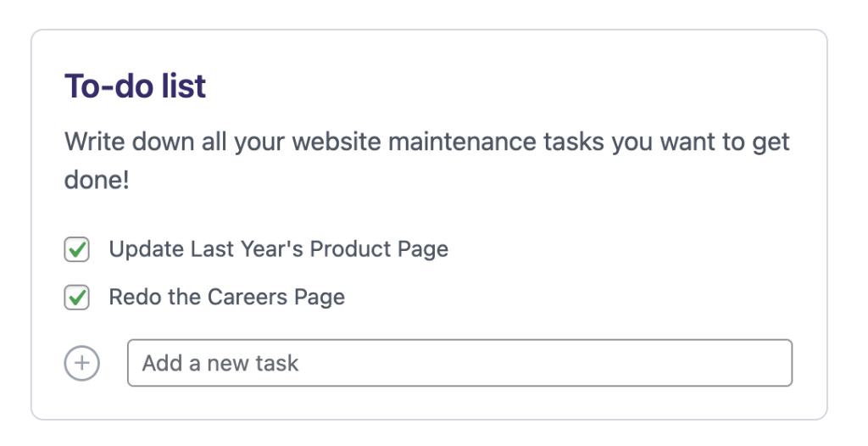This screenshot has width=868, height=446.
Task: Focus the Add a new task field
Action: click(x=459, y=364)
